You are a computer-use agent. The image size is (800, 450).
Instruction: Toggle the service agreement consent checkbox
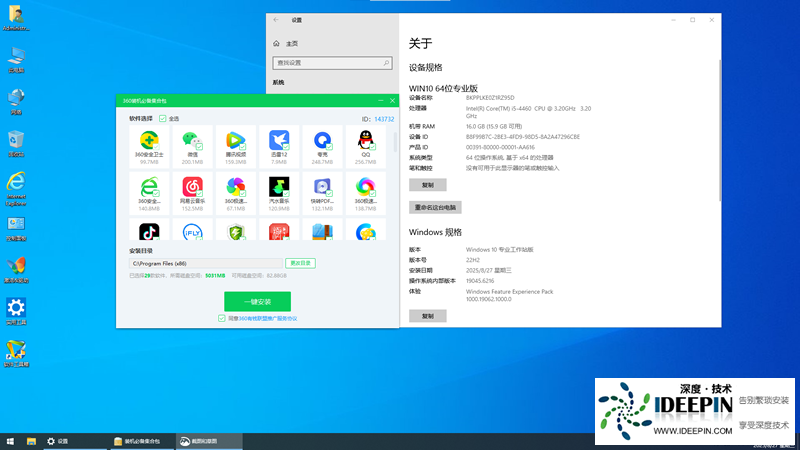(x=221, y=318)
